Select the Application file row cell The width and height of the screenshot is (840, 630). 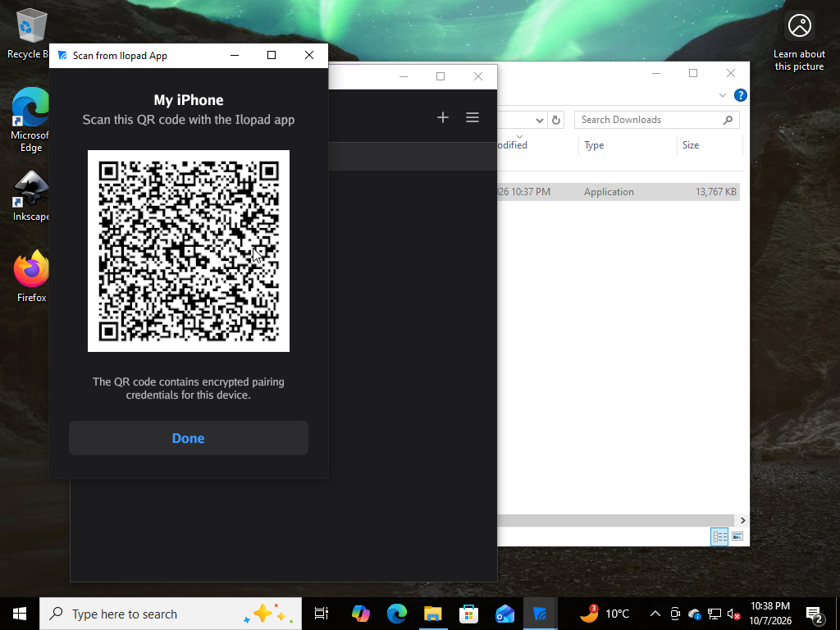609,192
